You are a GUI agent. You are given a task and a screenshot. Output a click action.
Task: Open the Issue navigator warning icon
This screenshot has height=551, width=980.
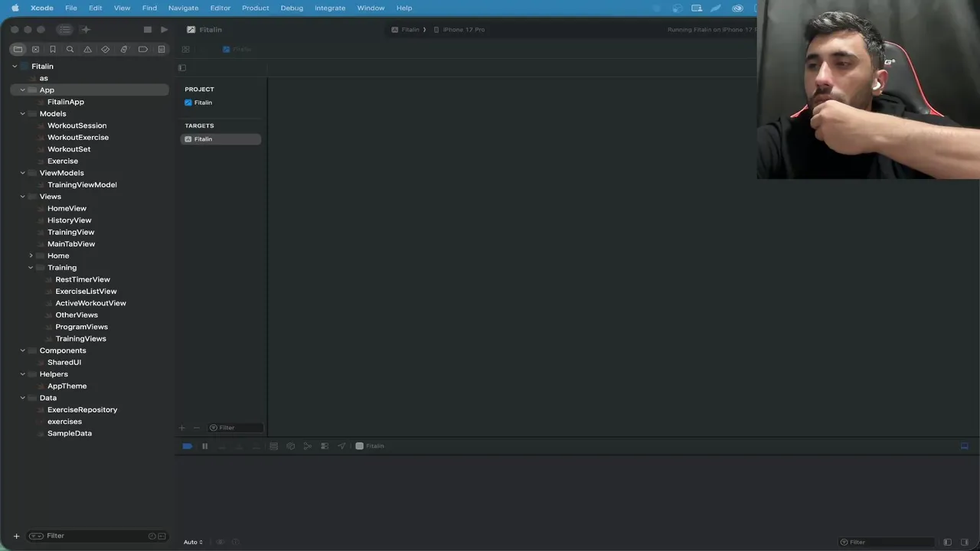tap(87, 49)
